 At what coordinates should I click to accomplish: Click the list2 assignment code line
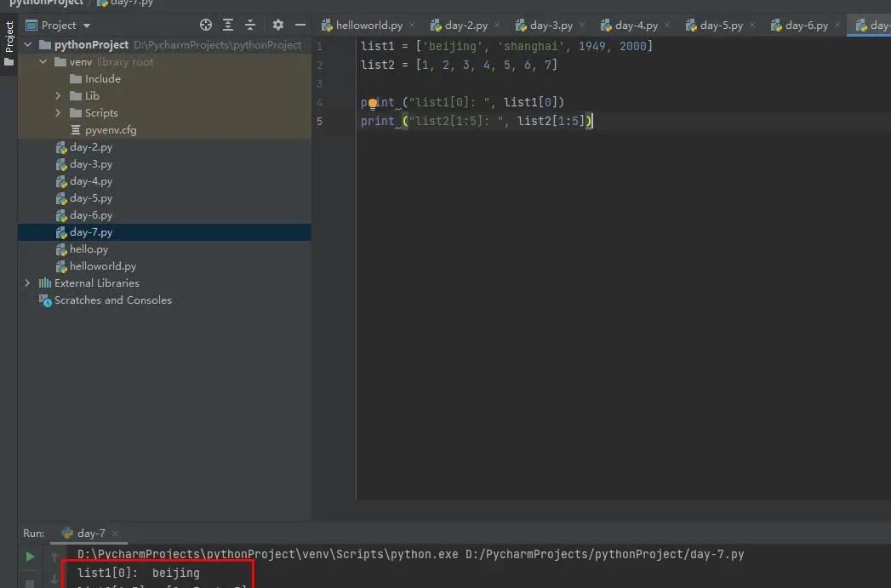[x=460, y=65]
